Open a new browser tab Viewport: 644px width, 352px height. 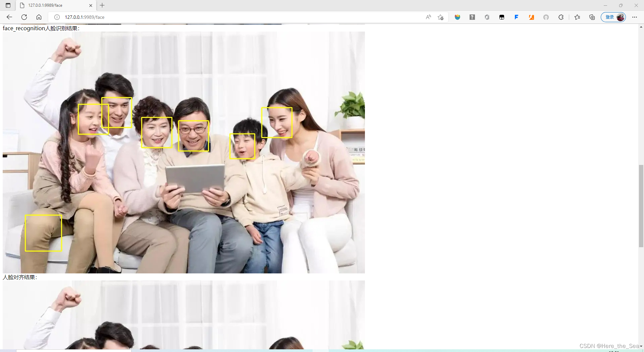coord(102,5)
